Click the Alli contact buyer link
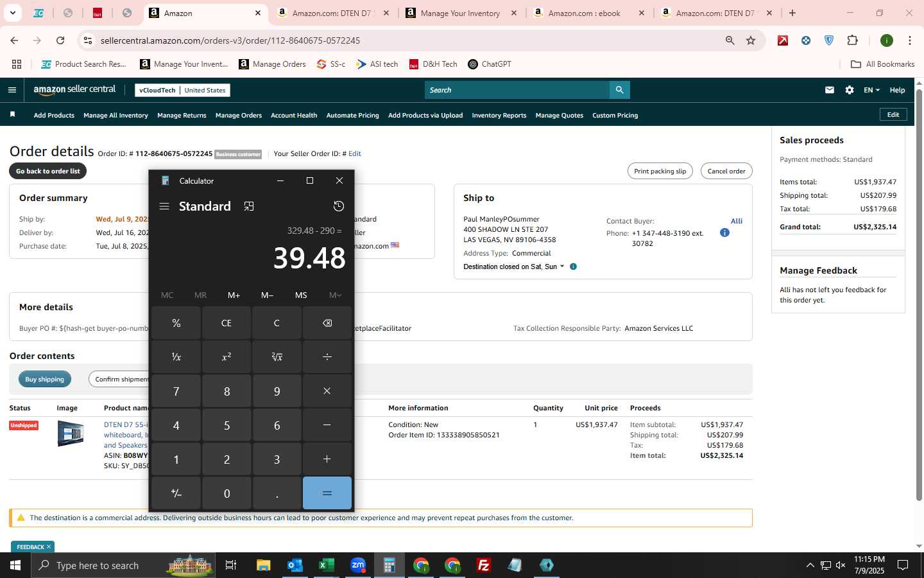This screenshot has height=578, width=924. pos(737,221)
